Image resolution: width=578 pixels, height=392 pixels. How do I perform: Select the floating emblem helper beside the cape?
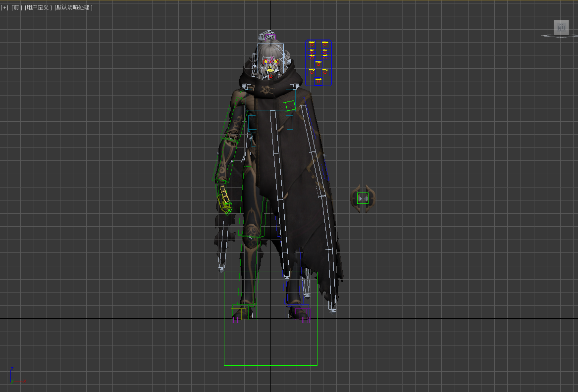[363, 198]
